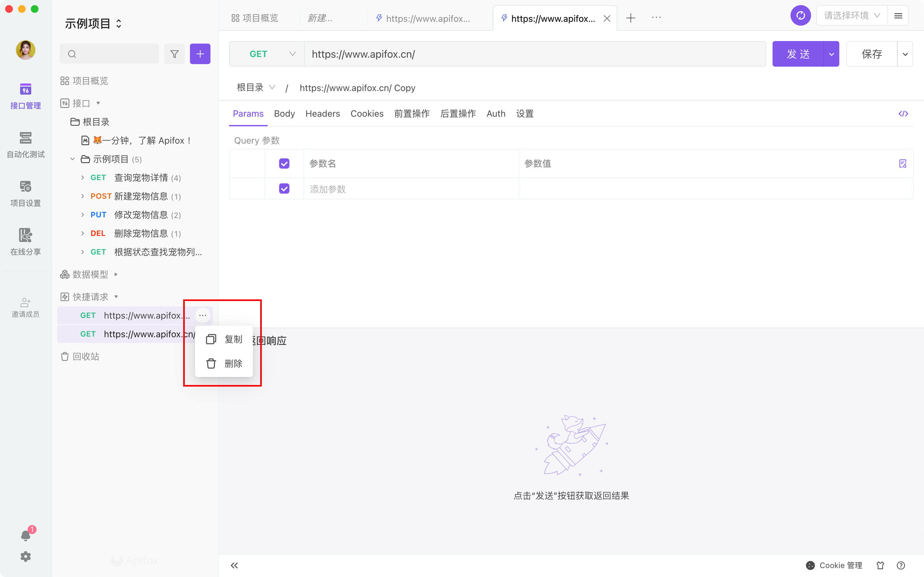Open the 请选择环境 environment dropdown
The width and height of the screenshot is (924, 577).
tap(851, 16)
